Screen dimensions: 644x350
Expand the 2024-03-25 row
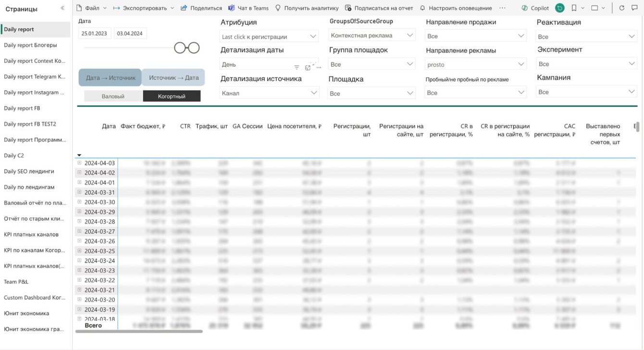point(80,251)
